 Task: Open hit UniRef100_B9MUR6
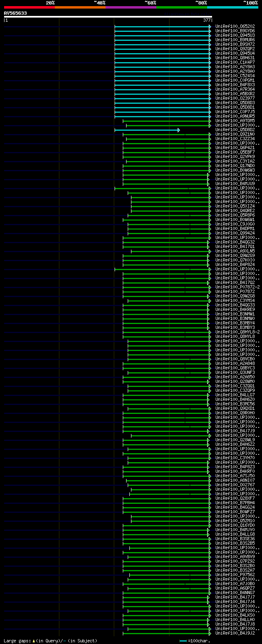[x=235, y=40]
